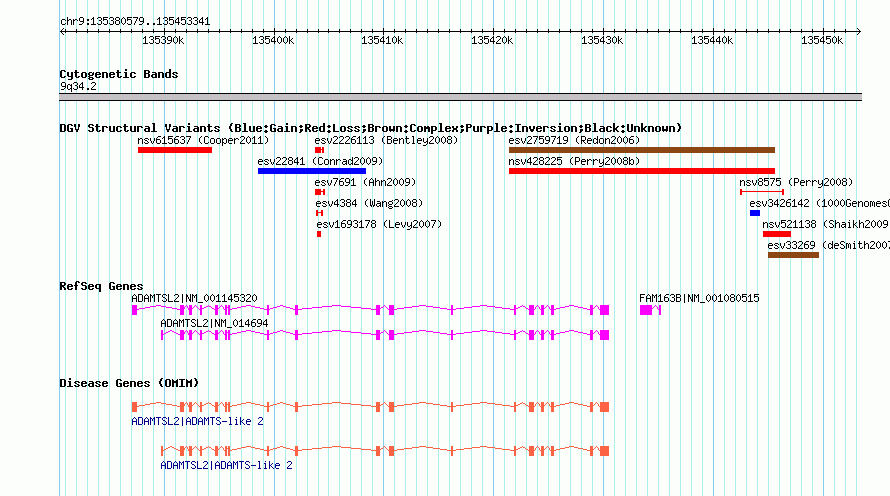Open the esv1693178 (Levy2007) label
Viewport: 890px width, 496px height.
click(x=379, y=224)
